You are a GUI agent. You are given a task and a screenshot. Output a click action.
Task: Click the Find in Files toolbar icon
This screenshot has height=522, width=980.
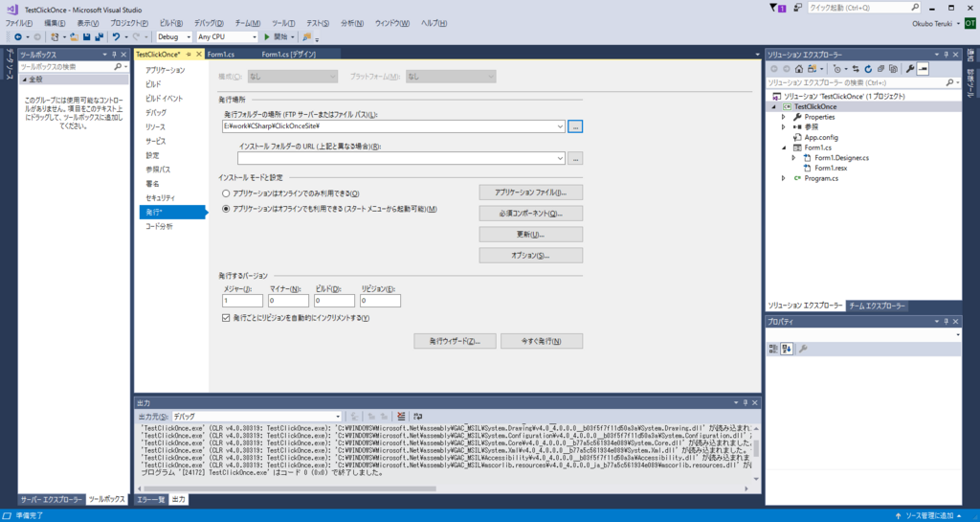click(x=307, y=37)
